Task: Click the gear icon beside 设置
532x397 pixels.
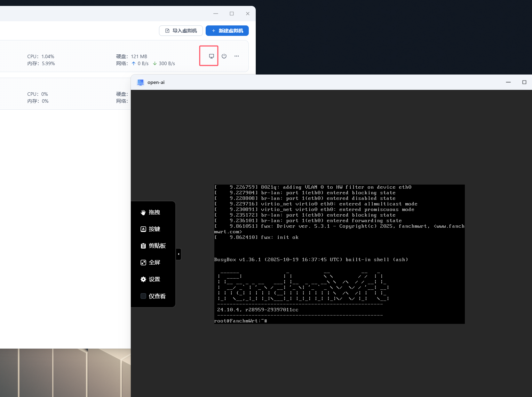Action: point(143,279)
